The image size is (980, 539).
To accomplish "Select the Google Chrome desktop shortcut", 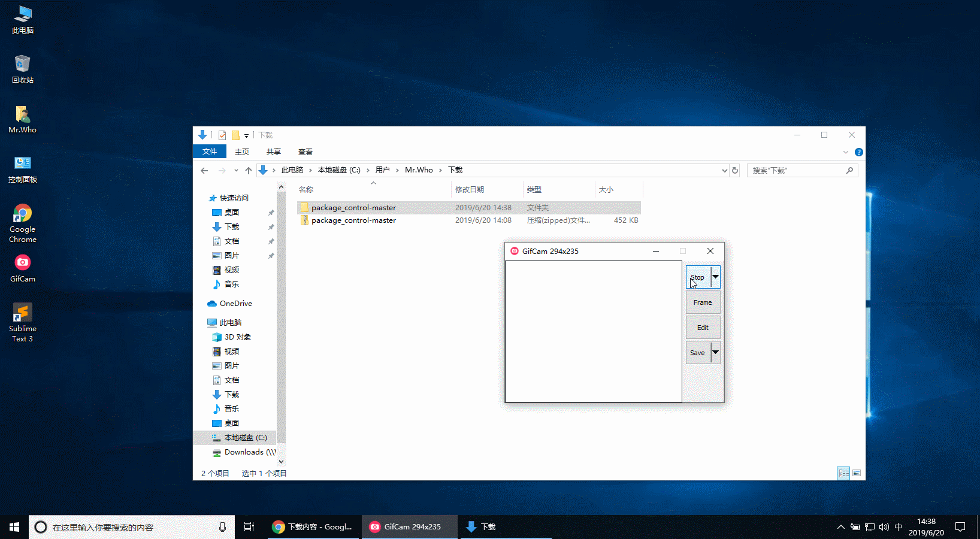I will 23,223.
